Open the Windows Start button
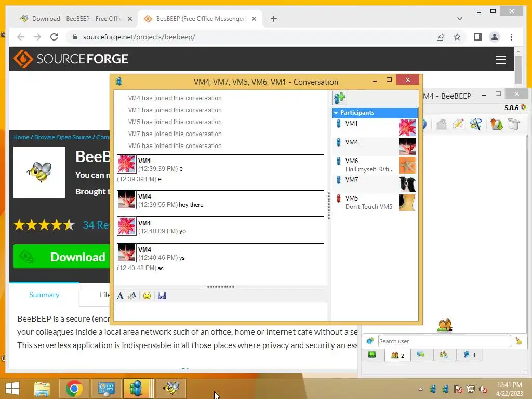 click(12, 389)
